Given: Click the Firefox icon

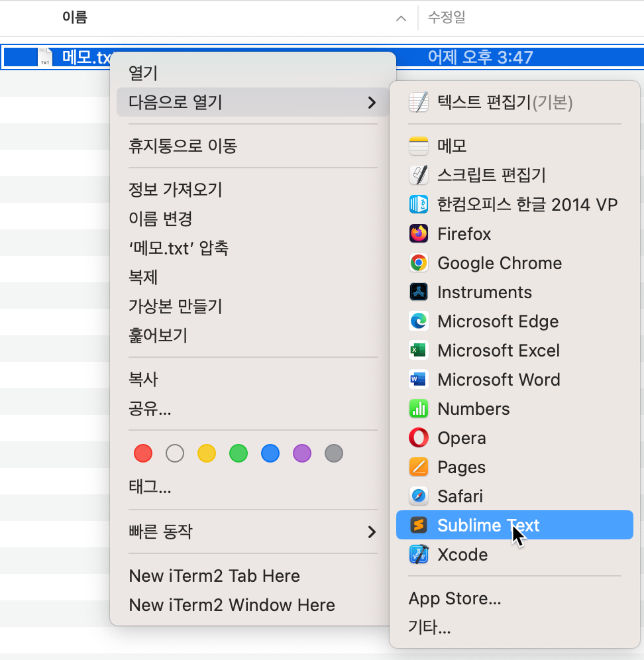Looking at the screenshot, I should tap(418, 234).
